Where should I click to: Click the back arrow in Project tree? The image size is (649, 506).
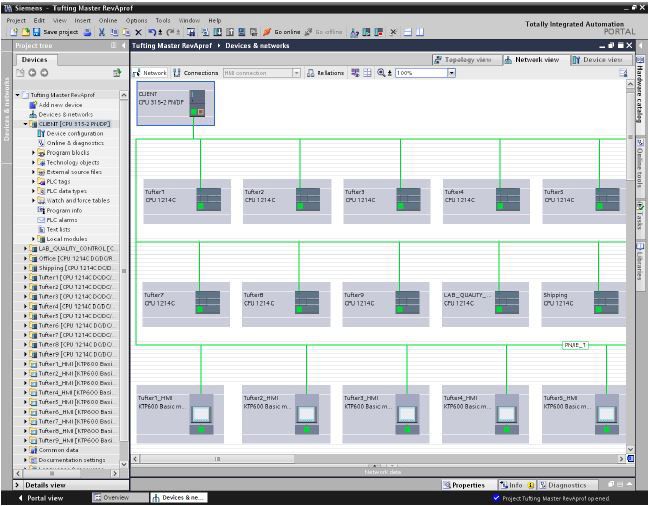click(x=32, y=73)
